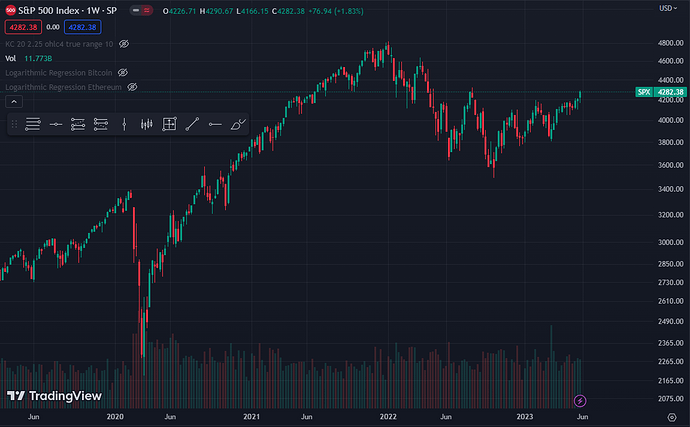Image resolution: width=690 pixels, height=427 pixels.
Task: Select the price range measure tool
Action: (x=169, y=125)
